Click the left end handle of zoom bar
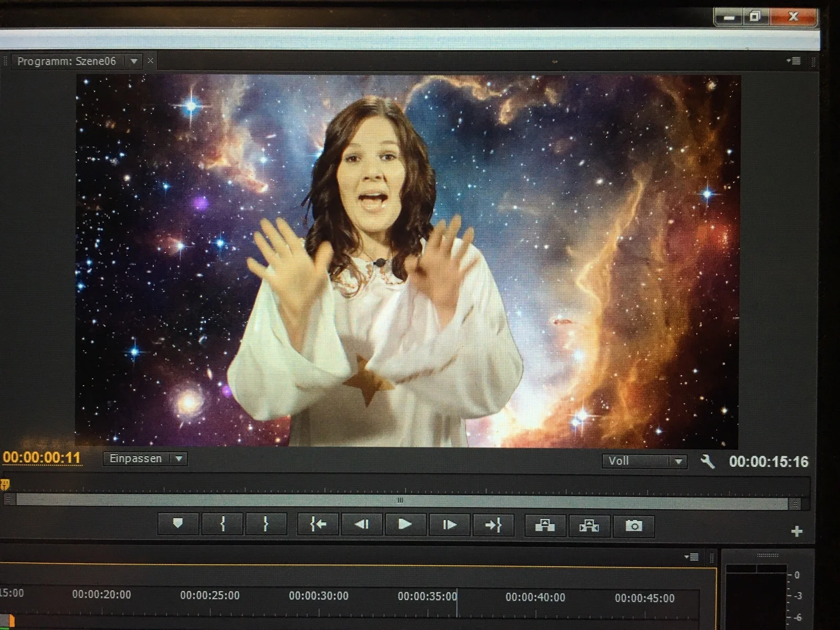 8,500
